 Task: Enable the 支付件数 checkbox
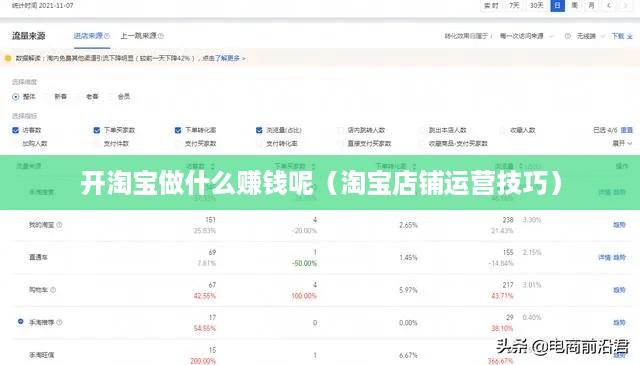coord(97,144)
